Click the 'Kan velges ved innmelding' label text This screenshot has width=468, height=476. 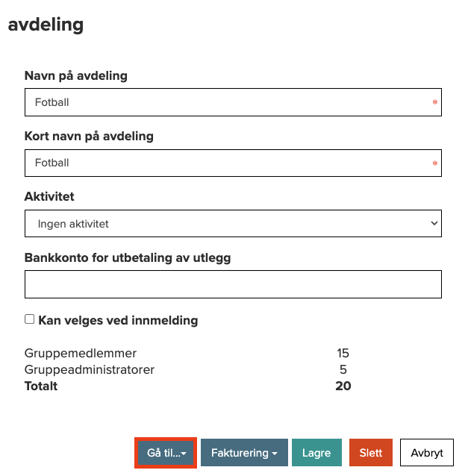pos(118,321)
